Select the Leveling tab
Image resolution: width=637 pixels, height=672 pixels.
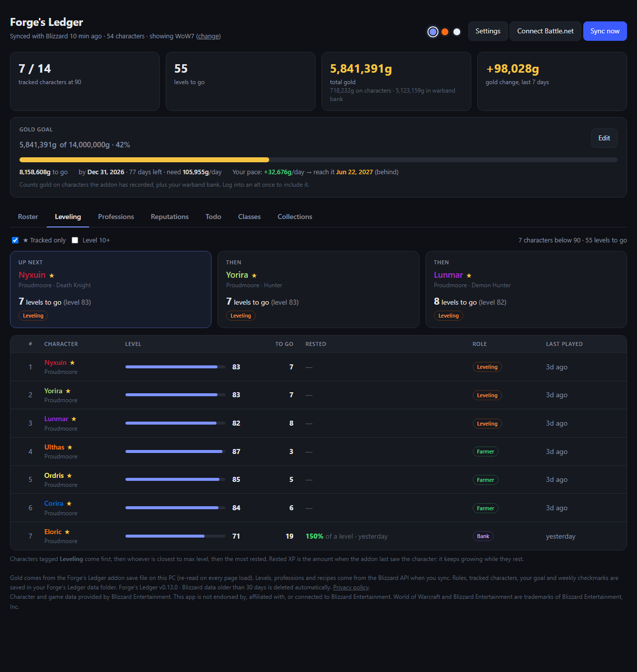[68, 217]
